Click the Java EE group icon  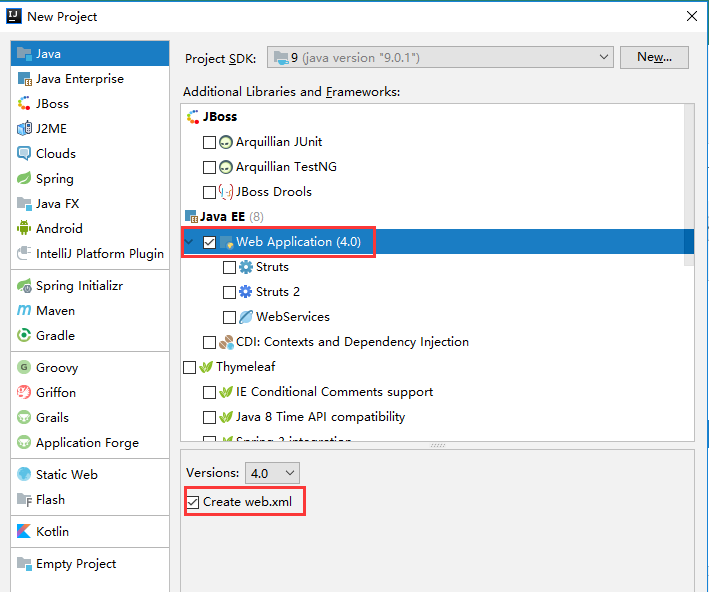coord(192,217)
